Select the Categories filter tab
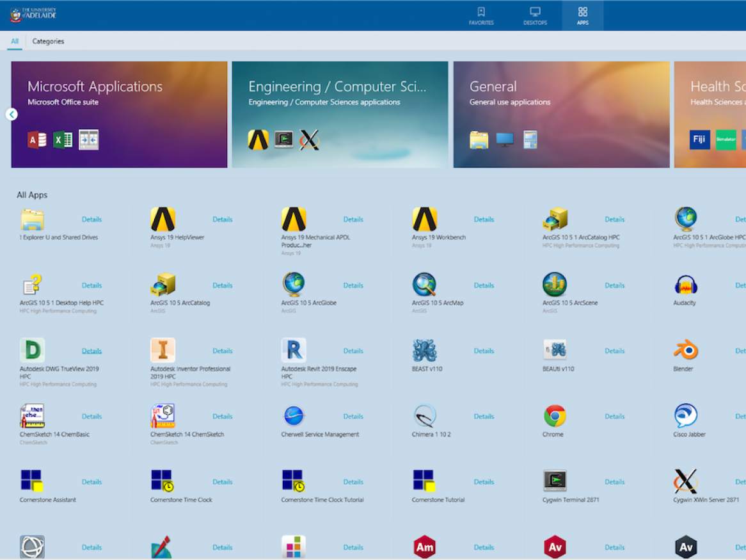746x560 pixels. [x=48, y=42]
